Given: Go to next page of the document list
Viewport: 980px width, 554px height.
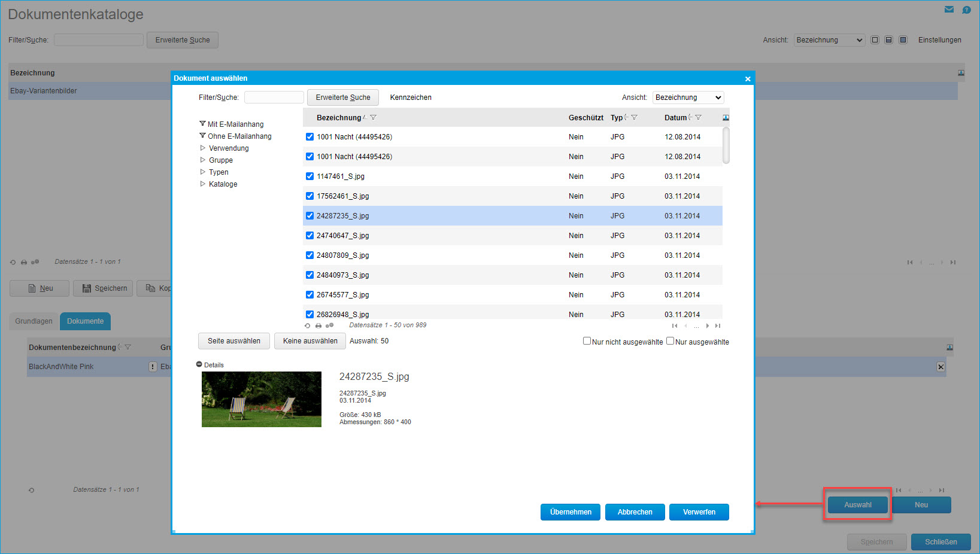Looking at the screenshot, I should [707, 326].
